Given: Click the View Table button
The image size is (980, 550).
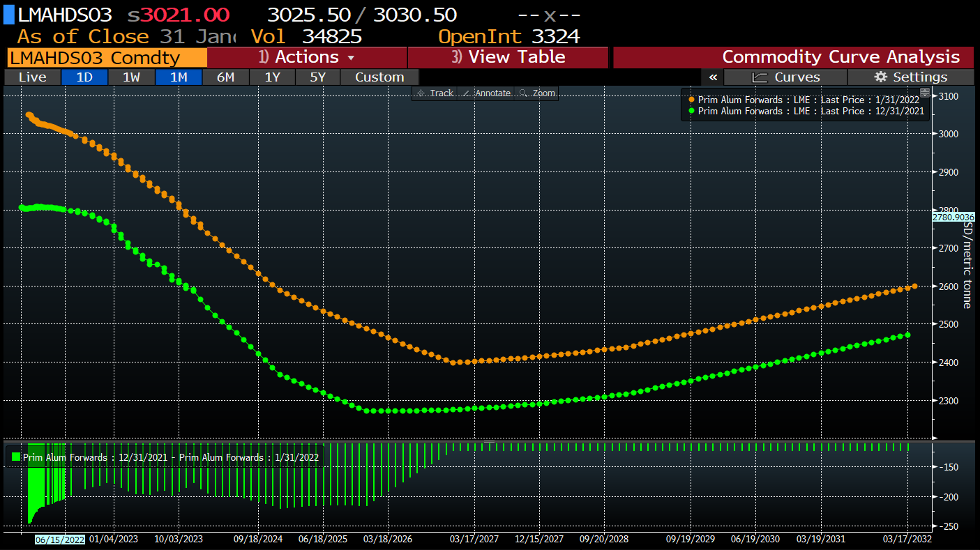Looking at the screenshot, I should pyautogui.click(x=508, y=57).
